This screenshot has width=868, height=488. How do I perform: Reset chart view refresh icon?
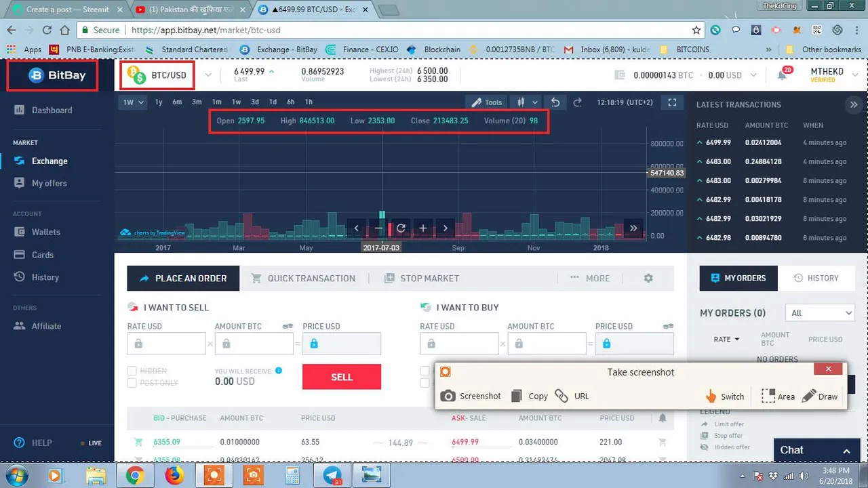coord(401,228)
